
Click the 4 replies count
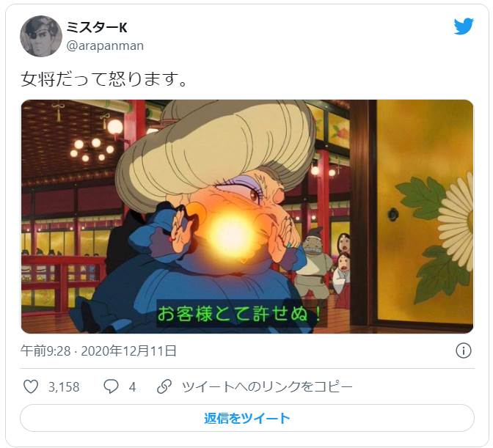click(132, 387)
